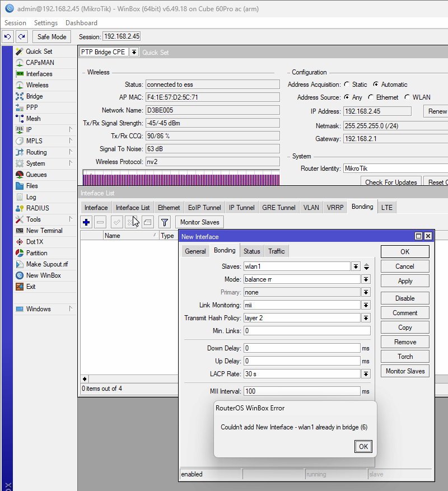
Task: Click the blue plus Add button in Interface List
Action: tap(86, 222)
